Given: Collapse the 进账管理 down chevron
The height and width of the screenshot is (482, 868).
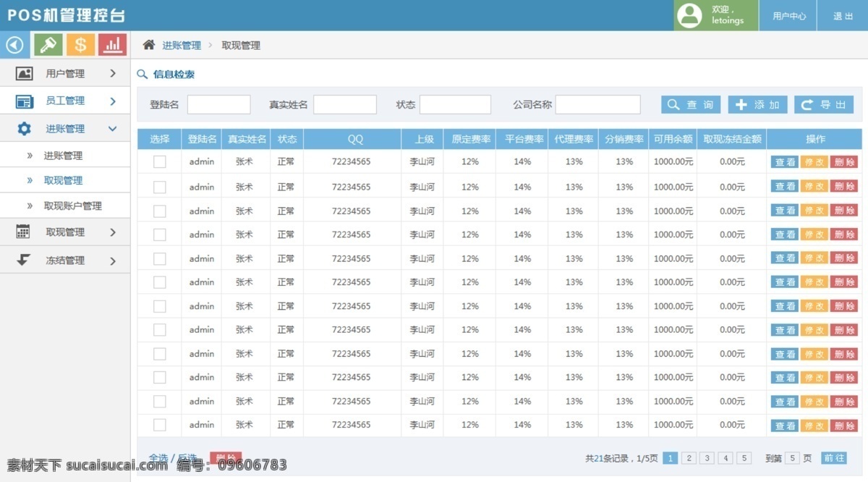Looking at the screenshot, I should point(113,129).
